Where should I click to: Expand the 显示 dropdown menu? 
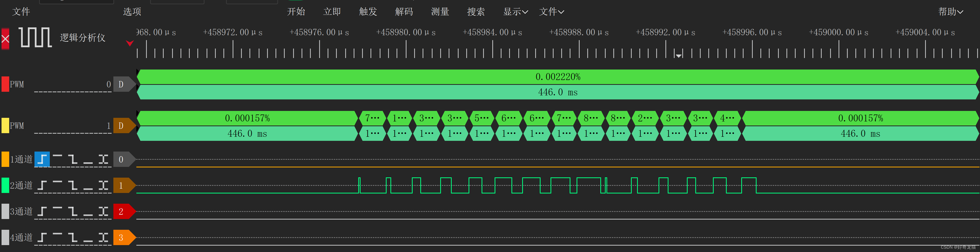click(x=515, y=12)
